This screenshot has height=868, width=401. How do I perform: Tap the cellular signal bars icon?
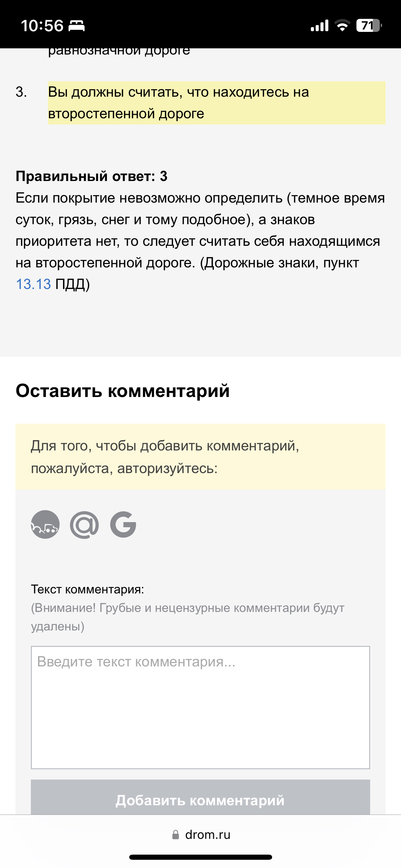click(x=319, y=26)
